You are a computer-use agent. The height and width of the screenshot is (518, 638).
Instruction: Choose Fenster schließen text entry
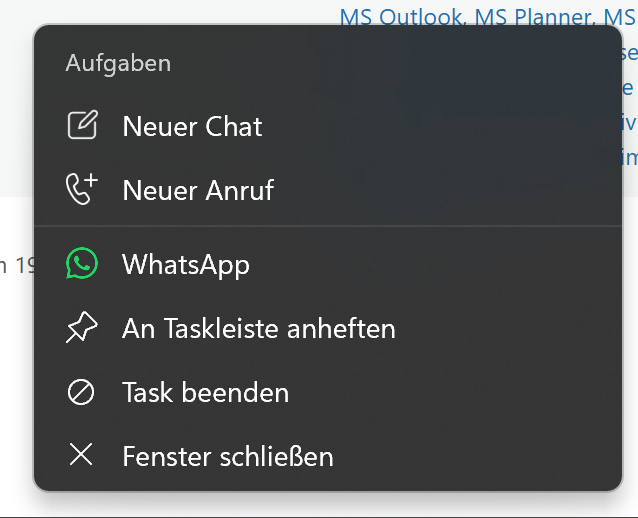click(x=228, y=456)
